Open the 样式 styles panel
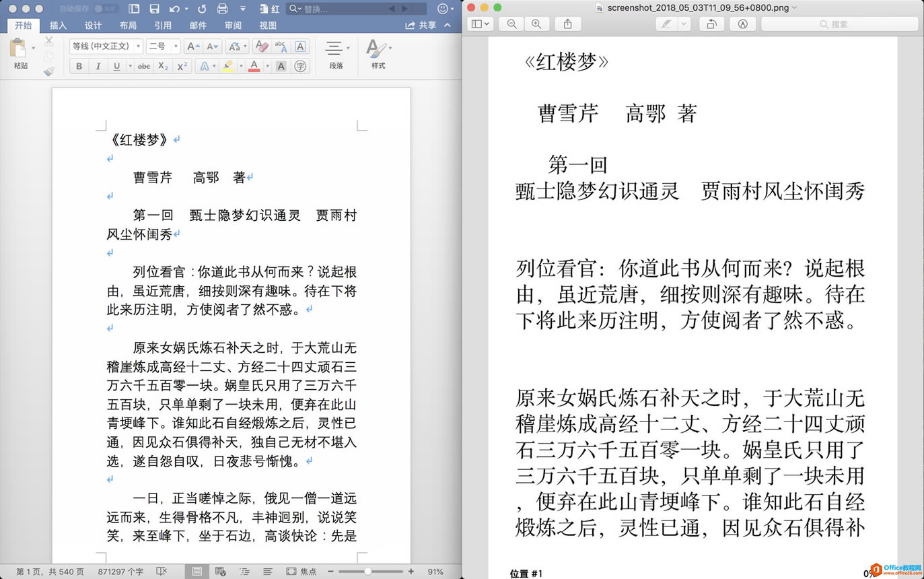 tap(378, 54)
